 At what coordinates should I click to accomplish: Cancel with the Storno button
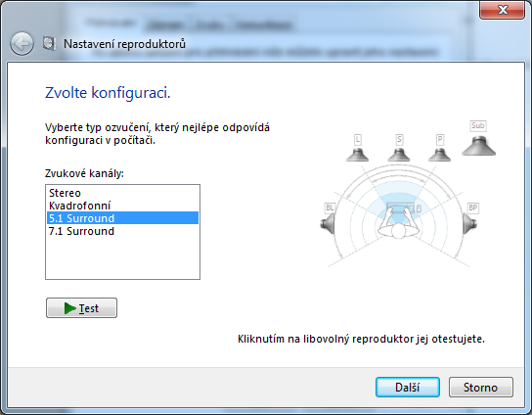(x=481, y=388)
